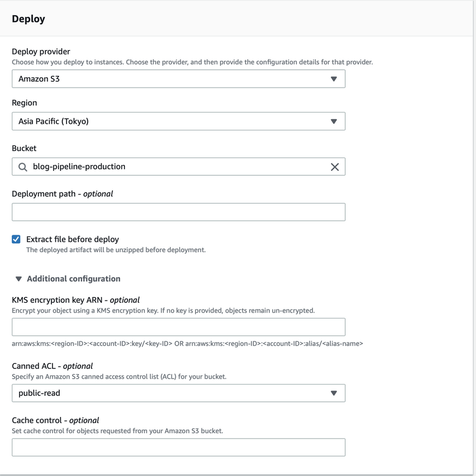Click the Deployment path input field
This screenshot has height=476, width=476.
[x=178, y=212]
